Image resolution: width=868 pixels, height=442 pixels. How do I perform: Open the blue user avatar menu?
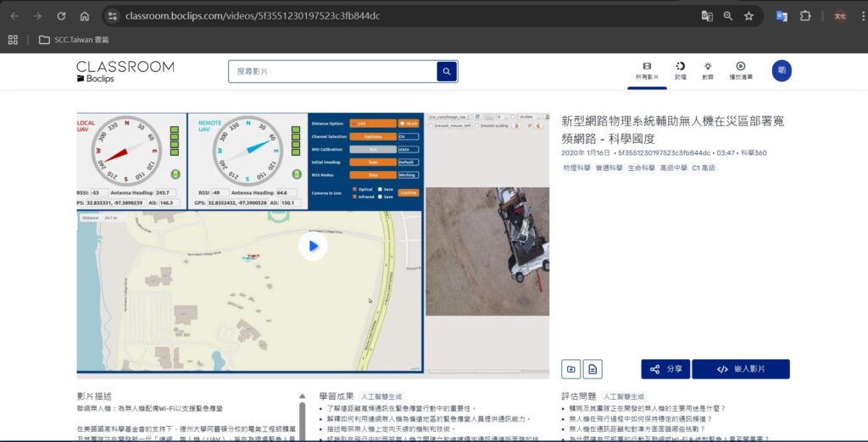[x=781, y=71]
